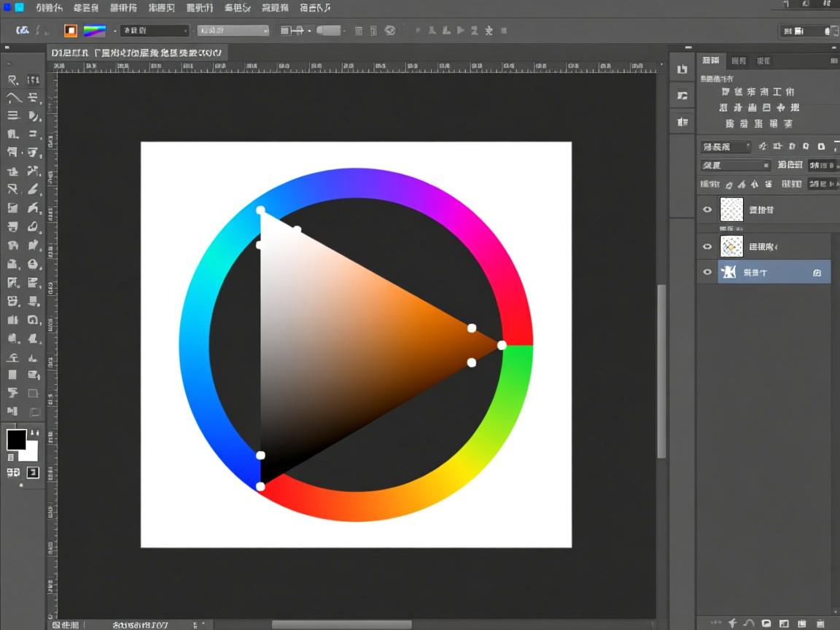Click the orange-outlined square icon in options bar
Viewport: 840px width, 630px height.
[x=70, y=31]
